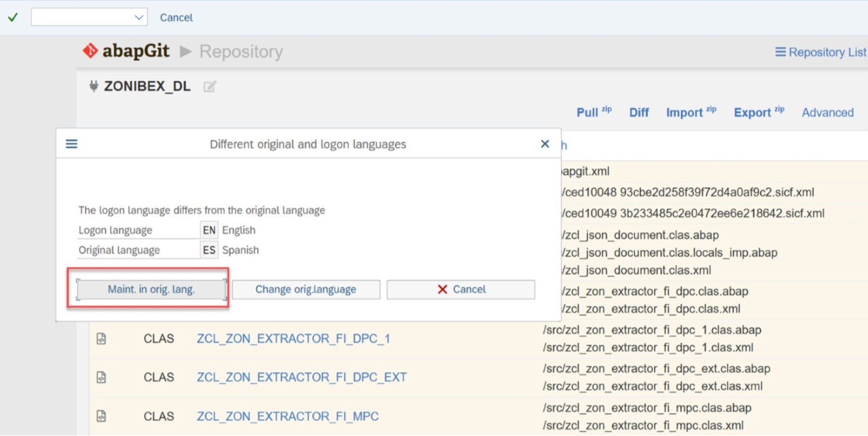Click Maint. in orig. lang. button

pyautogui.click(x=151, y=289)
